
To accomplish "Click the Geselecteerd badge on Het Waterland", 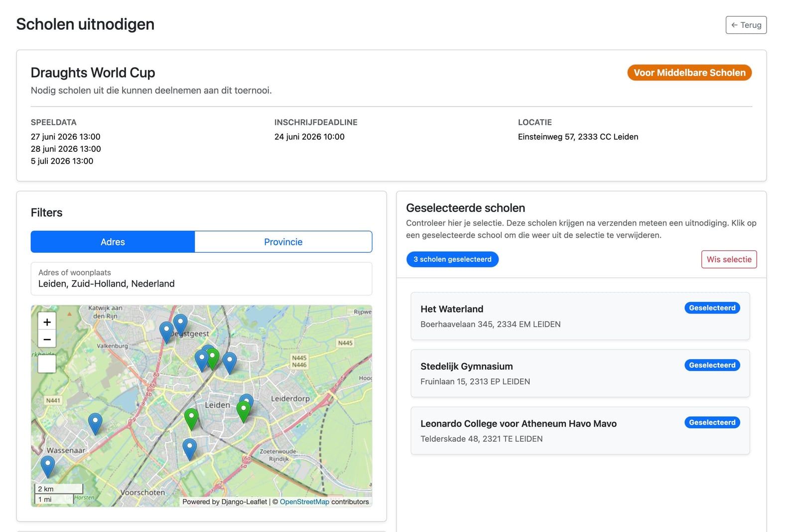I will coord(712,308).
